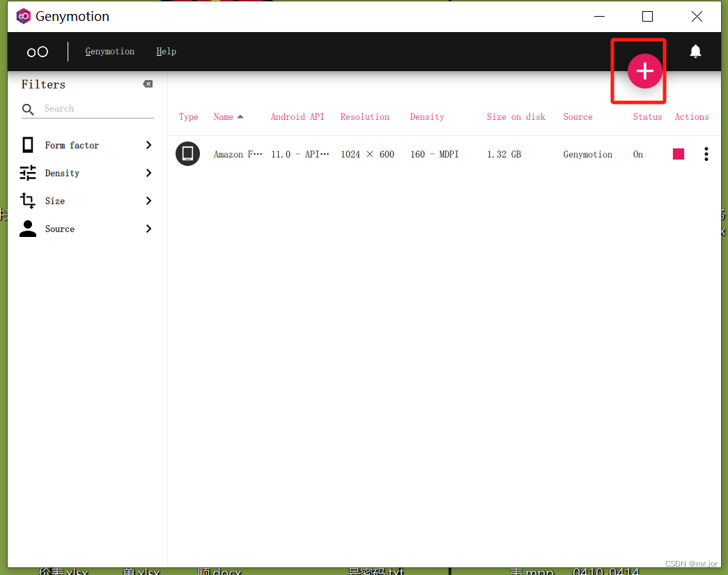Sort devices by Density column
The image size is (728, 575).
tap(427, 117)
